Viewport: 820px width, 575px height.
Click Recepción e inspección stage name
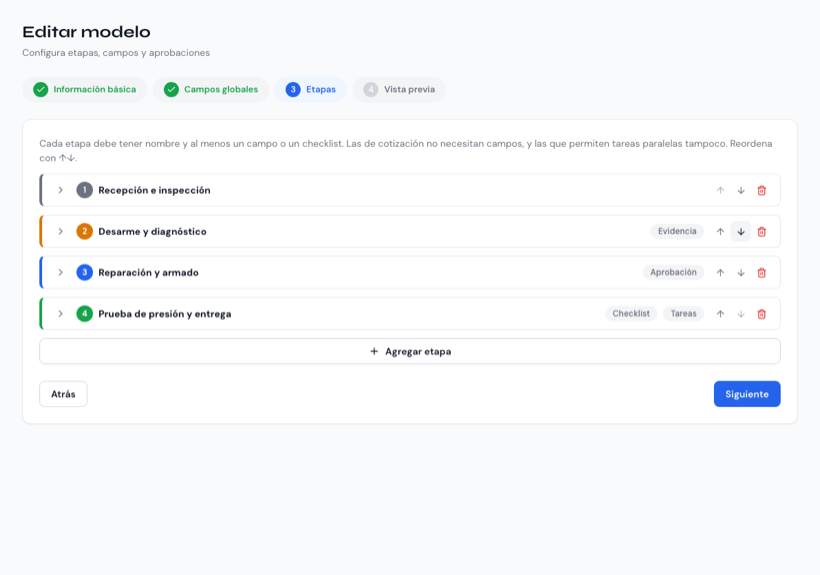tap(154, 190)
